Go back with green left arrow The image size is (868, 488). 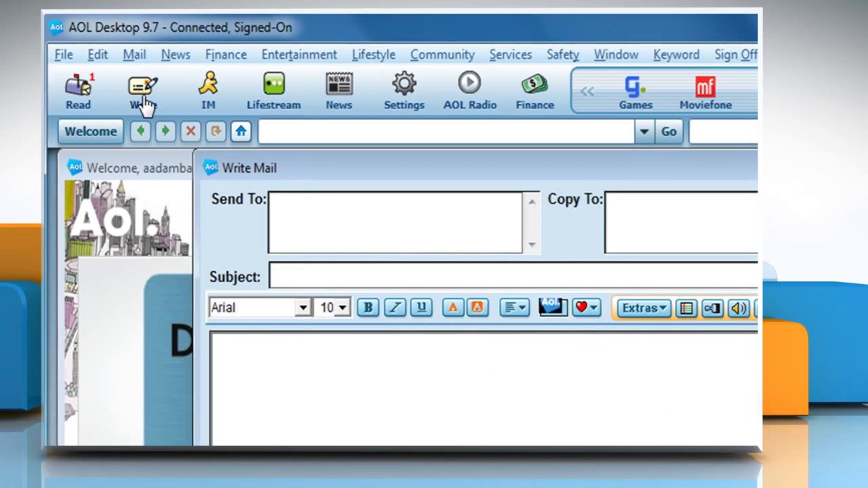[x=140, y=131]
